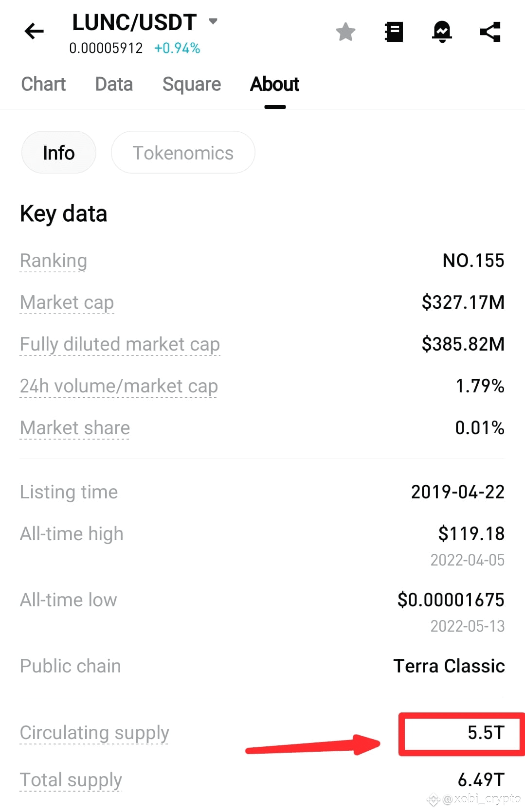The height and width of the screenshot is (812, 525).
Task: Open price alert bell icon
Action: point(442,32)
